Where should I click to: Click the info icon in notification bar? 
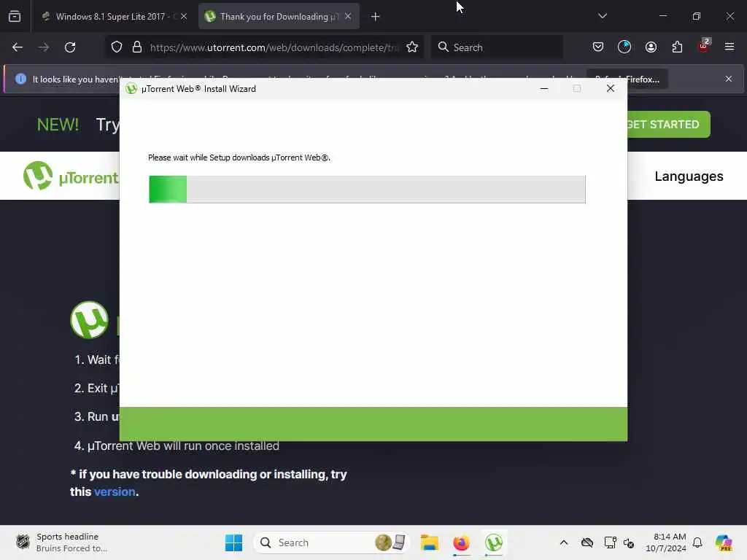pyautogui.click(x=20, y=79)
